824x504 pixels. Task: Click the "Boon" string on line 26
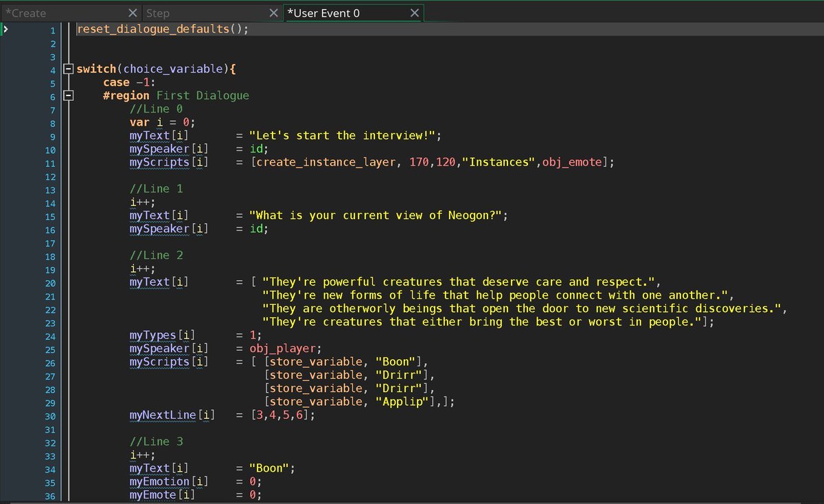click(396, 361)
